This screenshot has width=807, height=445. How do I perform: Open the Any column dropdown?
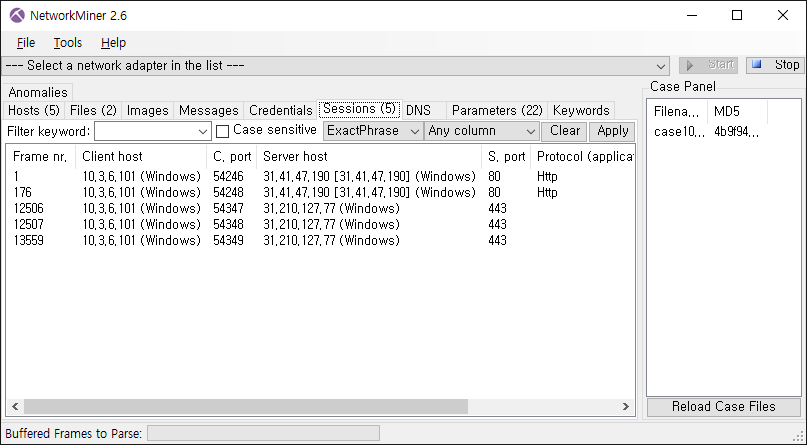click(481, 131)
